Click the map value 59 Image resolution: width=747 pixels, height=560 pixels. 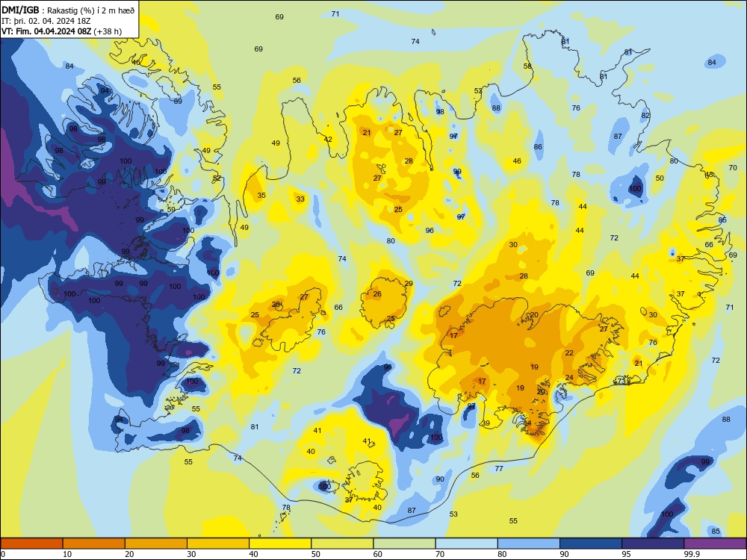(171, 210)
